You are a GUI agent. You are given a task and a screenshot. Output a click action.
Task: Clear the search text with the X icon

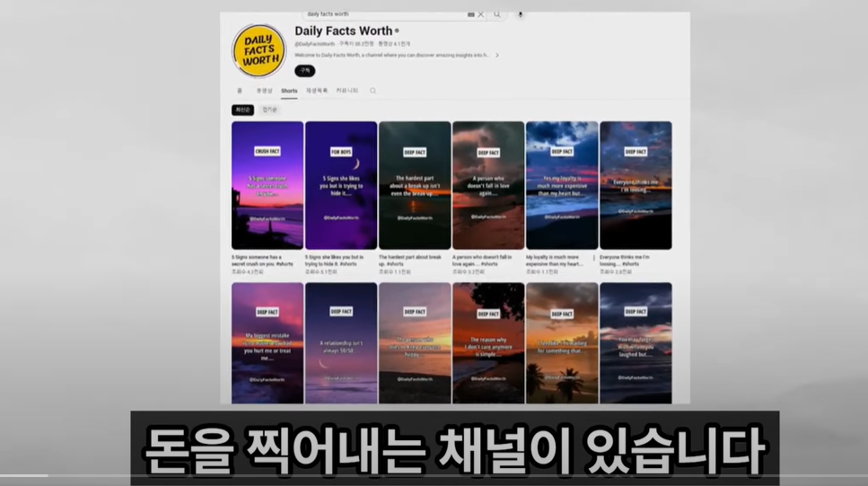coord(480,15)
